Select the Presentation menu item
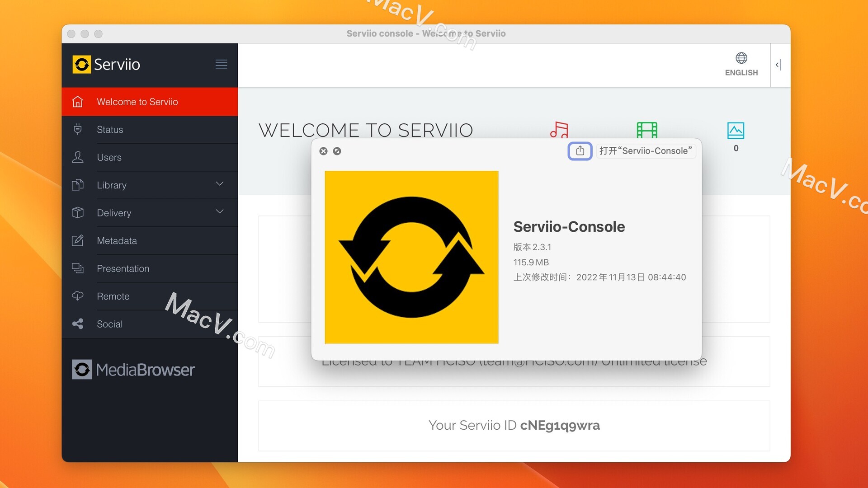Image resolution: width=868 pixels, height=488 pixels. (150, 268)
